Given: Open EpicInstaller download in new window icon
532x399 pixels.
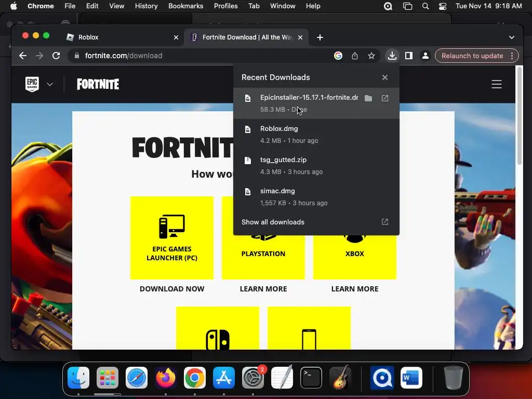Looking at the screenshot, I should coord(385,98).
